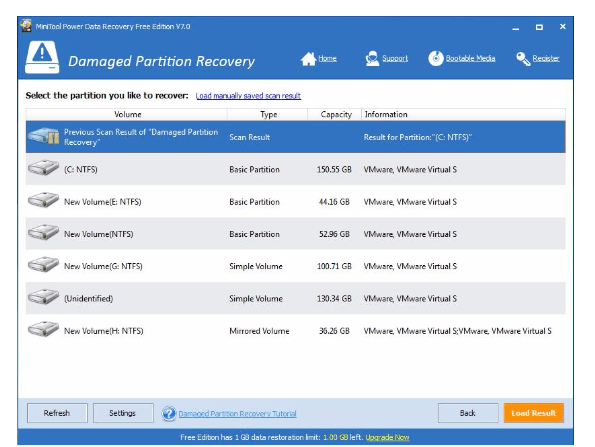Click the 150.55 GB capacity cell
This screenshot has width=595, height=447.
tap(334, 170)
